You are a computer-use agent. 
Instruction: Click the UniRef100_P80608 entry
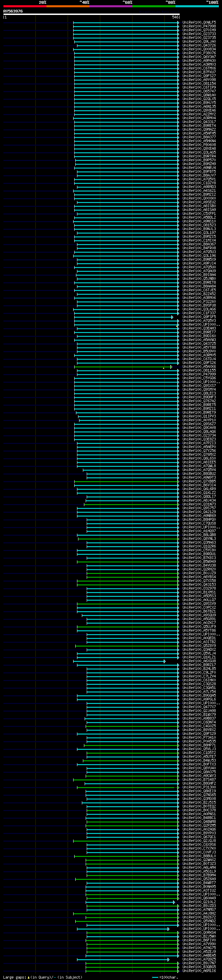199,145
